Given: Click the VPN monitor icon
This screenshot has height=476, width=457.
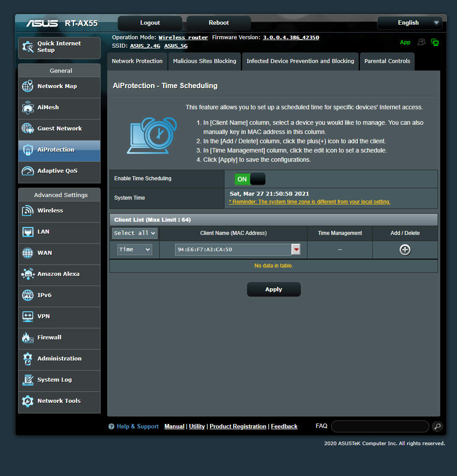Looking at the screenshot, I should tap(28, 316).
